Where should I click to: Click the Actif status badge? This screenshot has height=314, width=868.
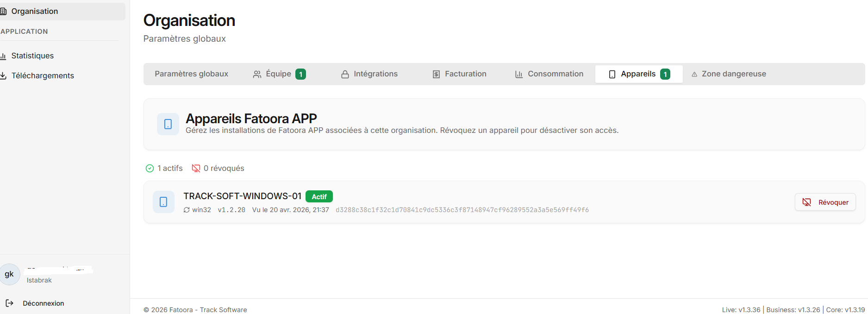[319, 196]
